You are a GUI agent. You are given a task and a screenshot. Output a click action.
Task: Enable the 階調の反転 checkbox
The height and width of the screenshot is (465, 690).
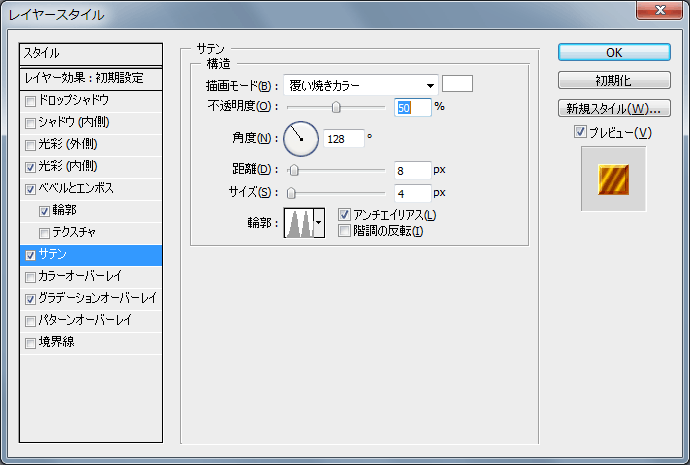coord(344,231)
